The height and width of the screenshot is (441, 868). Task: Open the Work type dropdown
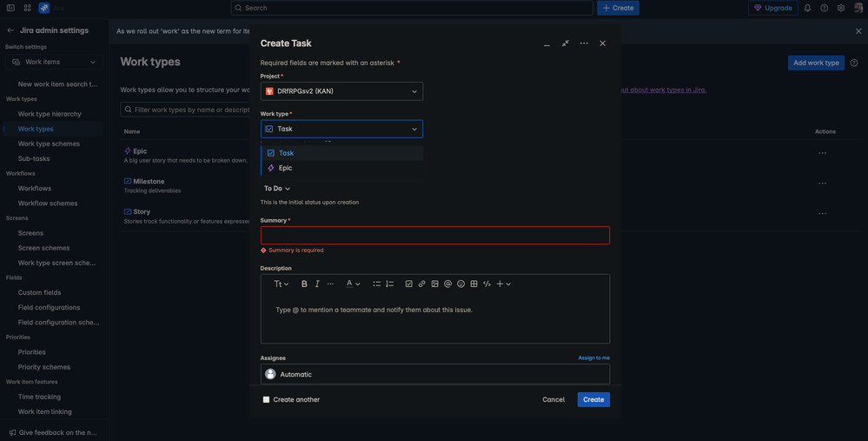click(341, 129)
